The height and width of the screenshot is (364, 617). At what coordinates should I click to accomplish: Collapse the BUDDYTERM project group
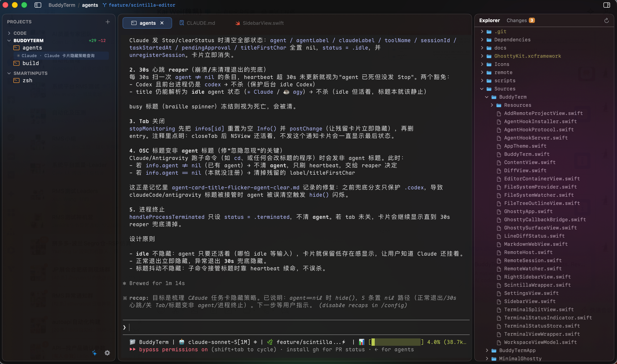click(x=9, y=40)
